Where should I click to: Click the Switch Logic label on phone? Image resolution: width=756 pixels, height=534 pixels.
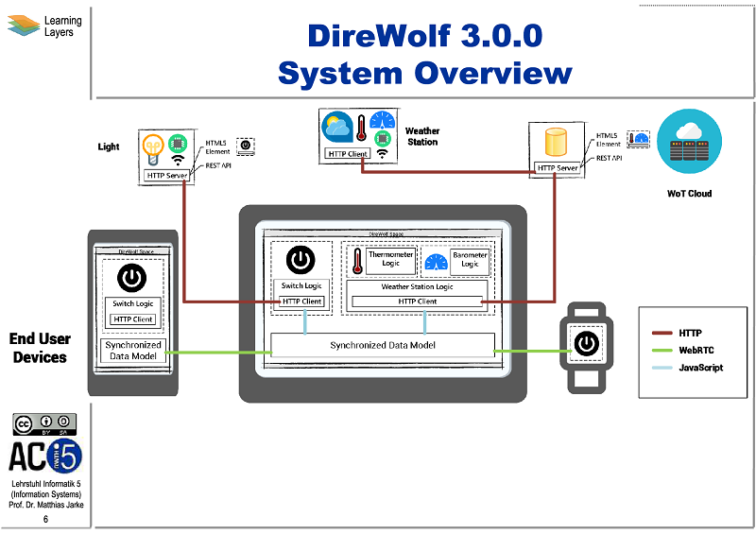(x=133, y=303)
